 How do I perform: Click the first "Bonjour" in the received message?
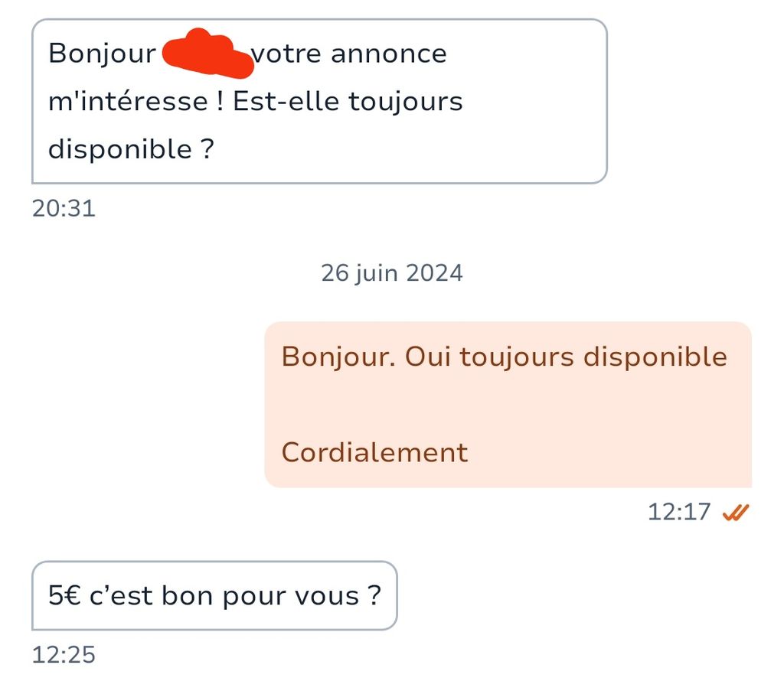click(102, 54)
